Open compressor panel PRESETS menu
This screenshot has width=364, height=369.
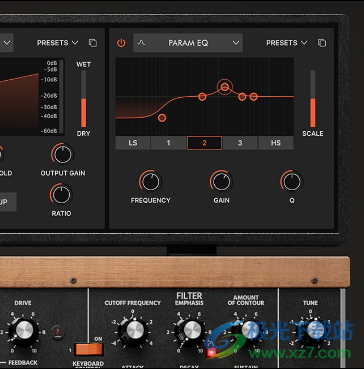57,43
